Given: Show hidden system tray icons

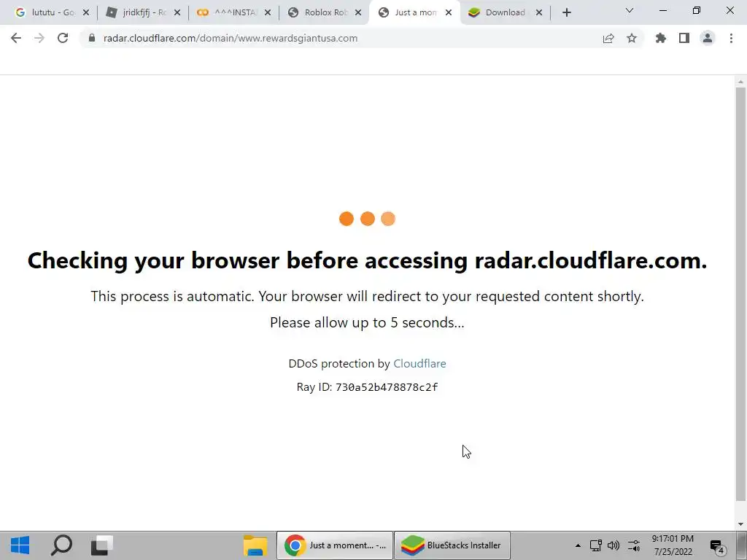Looking at the screenshot, I should click(578, 545).
